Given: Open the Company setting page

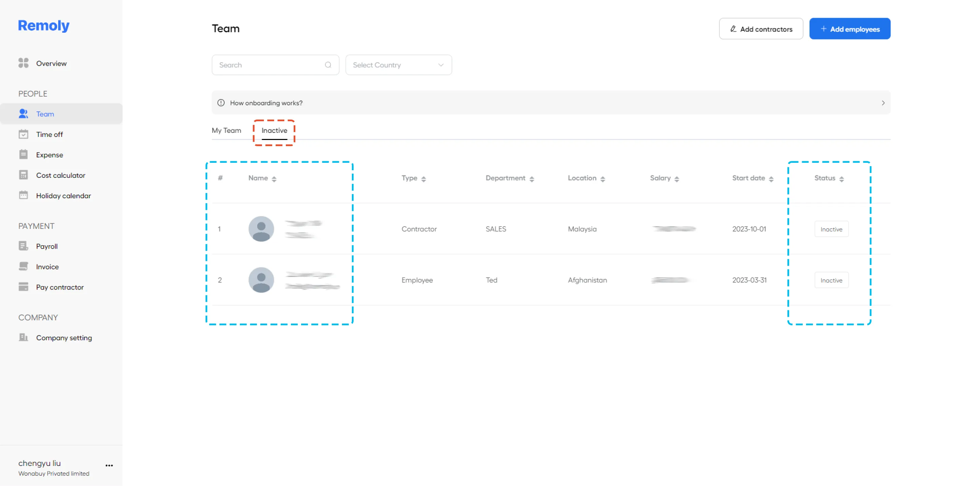Looking at the screenshot, I should click(64, 338).
